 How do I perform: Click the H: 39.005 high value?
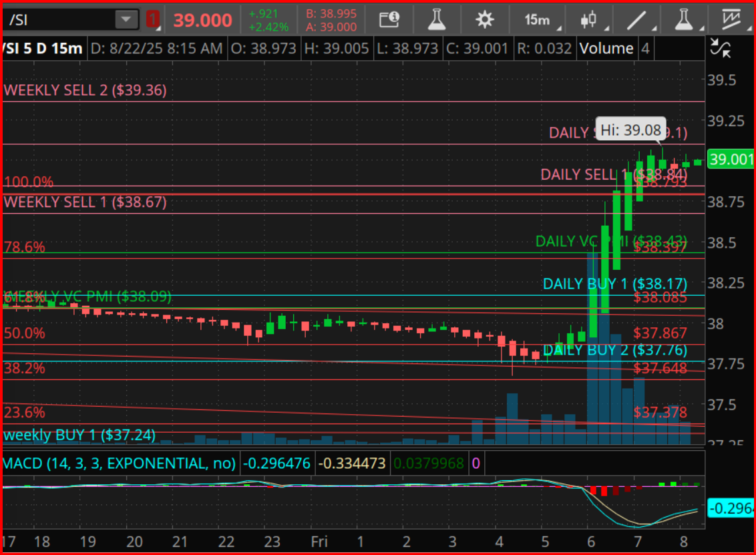click(x=337, y=48)
